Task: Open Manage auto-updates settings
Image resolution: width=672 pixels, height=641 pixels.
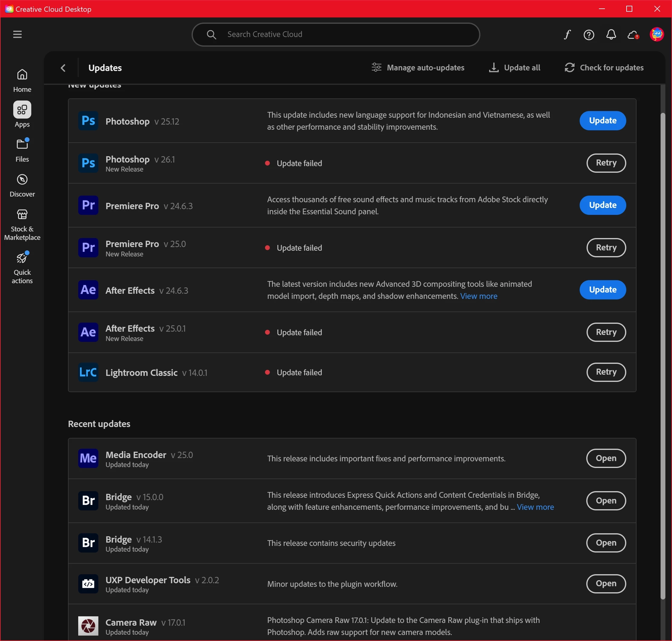Action: tap(418, 68)
